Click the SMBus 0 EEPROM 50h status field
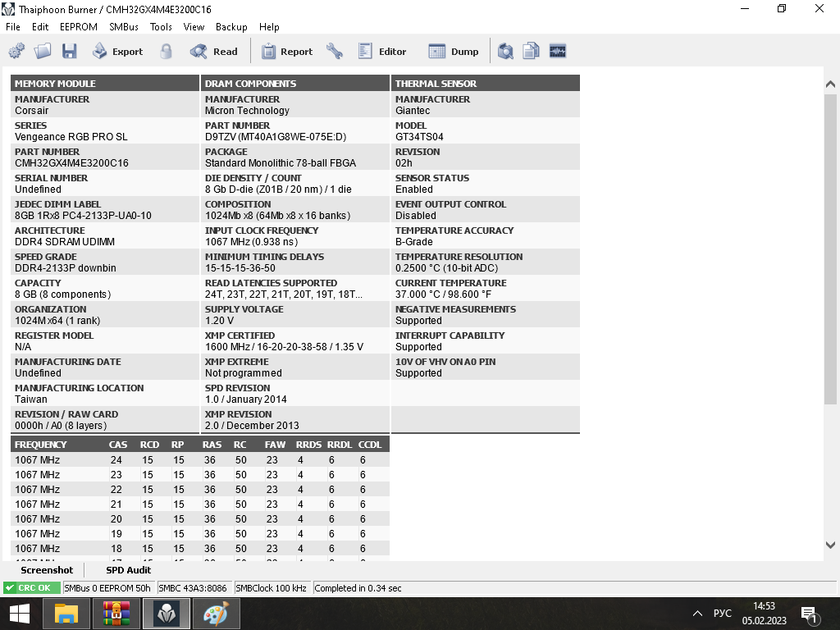 [x=109, y=587]
